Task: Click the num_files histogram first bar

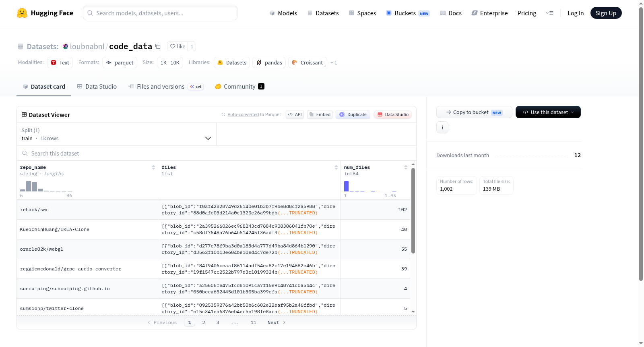Action: point(346,186)
